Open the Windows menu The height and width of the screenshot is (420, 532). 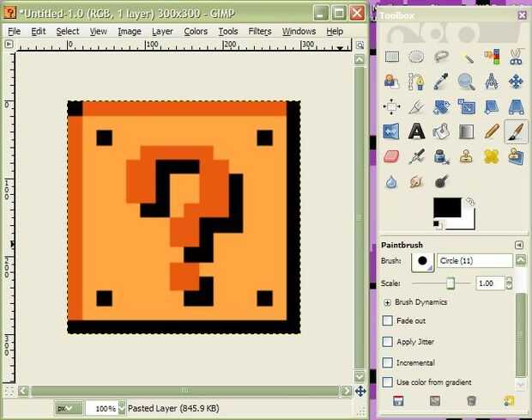click(299, 31)
